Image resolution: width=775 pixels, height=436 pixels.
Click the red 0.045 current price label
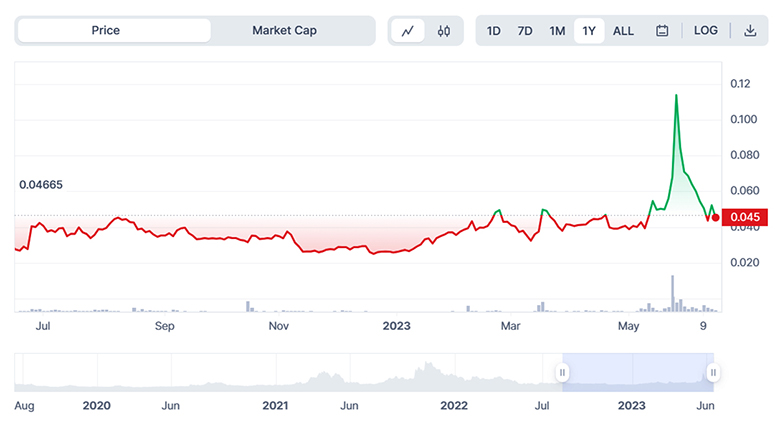746,217
